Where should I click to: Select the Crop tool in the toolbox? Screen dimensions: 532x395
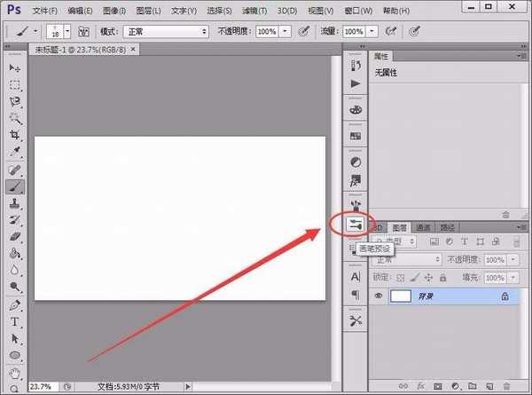pyautogui.click(x=15, y=136)
